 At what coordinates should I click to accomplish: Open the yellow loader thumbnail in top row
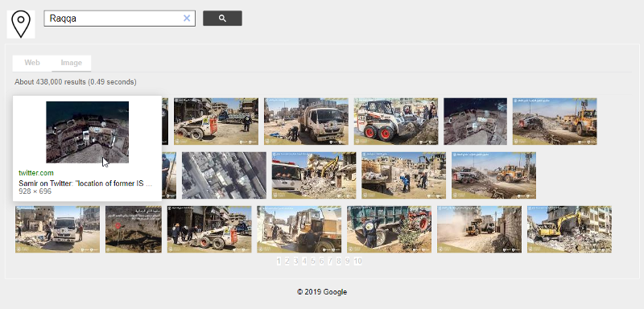coord(555,122)
